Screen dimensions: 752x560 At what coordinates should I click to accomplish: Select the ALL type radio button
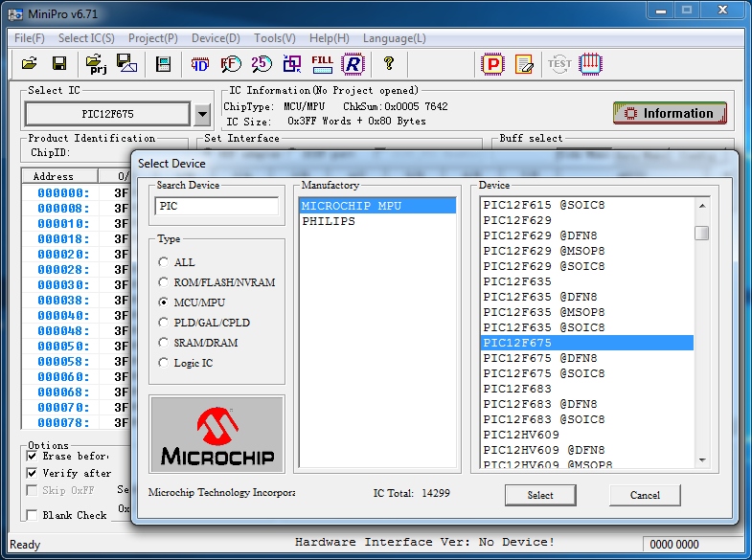pos(164,262)
